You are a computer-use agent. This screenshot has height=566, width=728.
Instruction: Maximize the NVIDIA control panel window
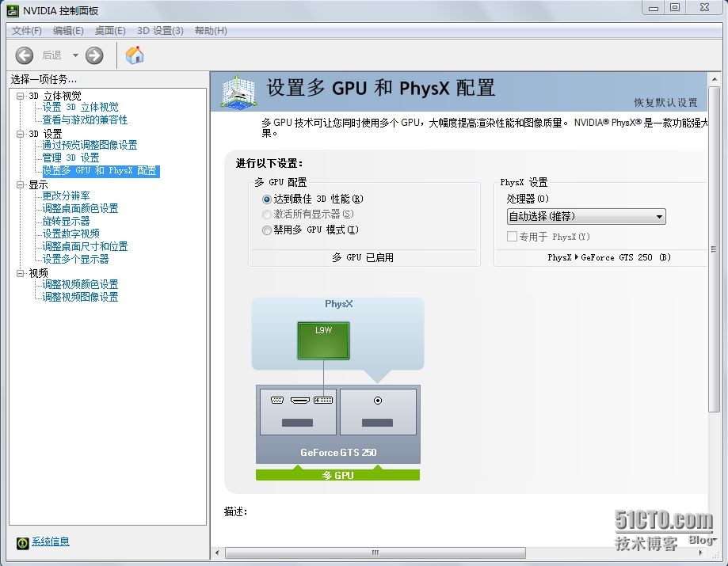click(x=675, y=7)
